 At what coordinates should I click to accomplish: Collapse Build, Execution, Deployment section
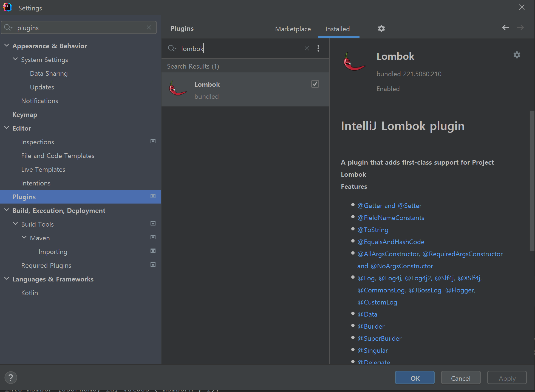click(7, 210)
